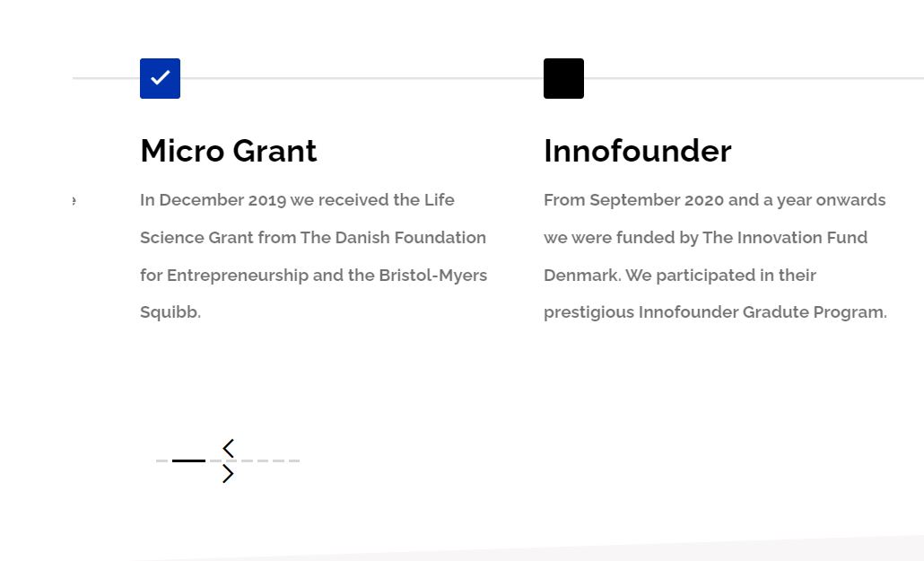Select the fifth pagination dash
Image resolution: width=924 pixels, height=561 pixels.
(247, 460)
